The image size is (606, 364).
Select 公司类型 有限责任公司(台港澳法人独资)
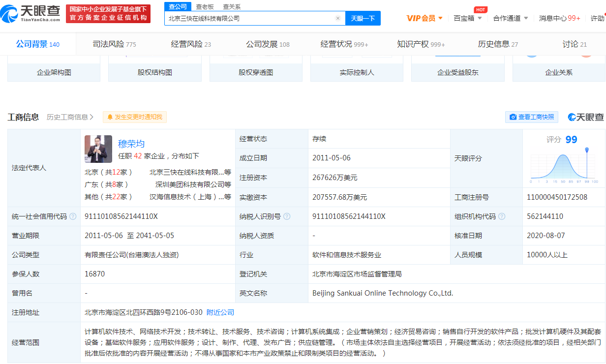click(x=131, y=255)
